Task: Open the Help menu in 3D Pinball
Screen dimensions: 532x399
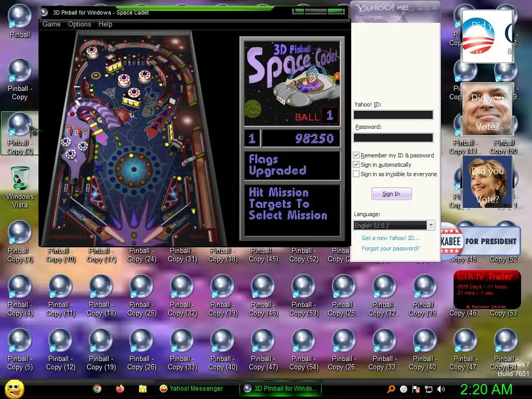Action: pyautogui.click(x=105, y=24)
